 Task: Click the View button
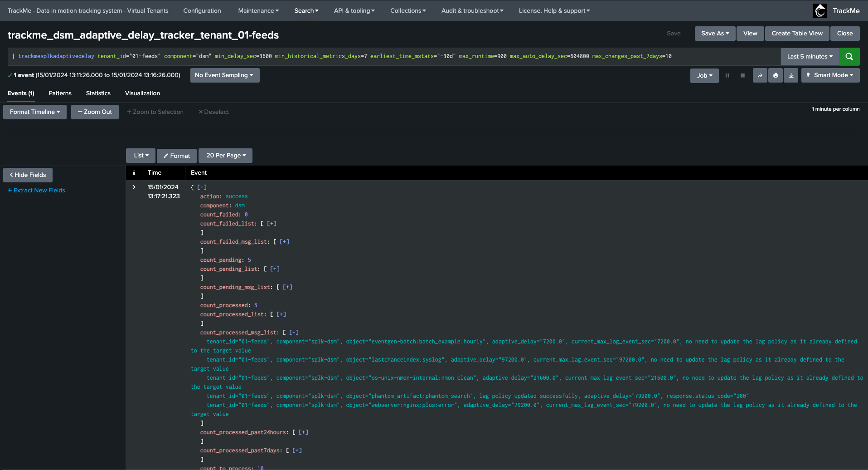pyautogui.click(x=750, y=34)
